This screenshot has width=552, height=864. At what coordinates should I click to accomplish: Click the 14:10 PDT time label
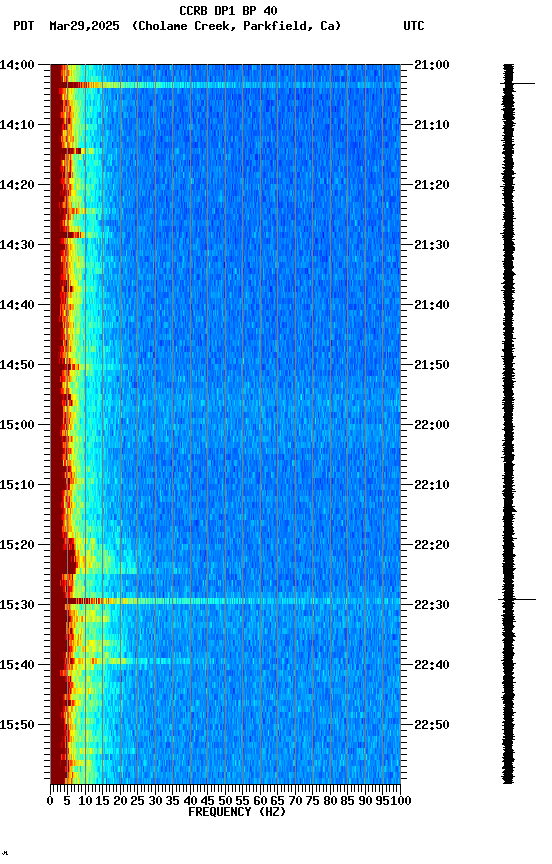click(17, 125)
